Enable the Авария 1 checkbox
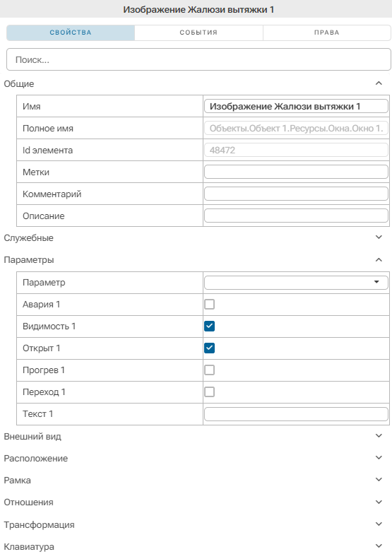This screenshot has width=392, height=559. pos(210,305)
